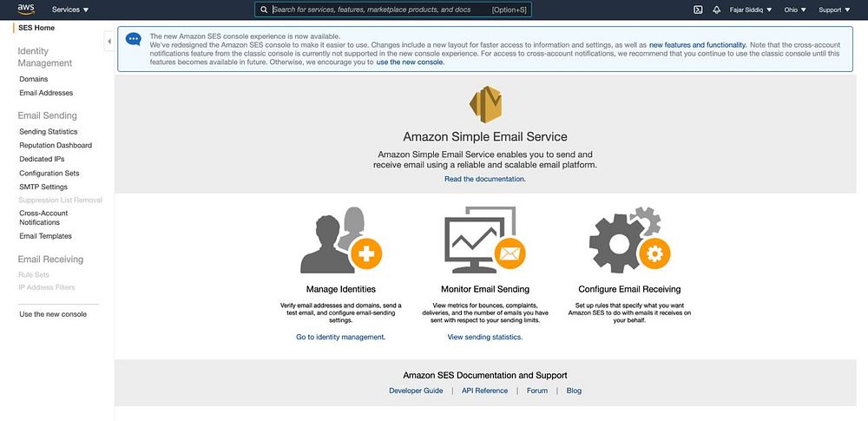
Task: Open the Fajar Siddiq account dropdown
Action: [x=751, y=10]
